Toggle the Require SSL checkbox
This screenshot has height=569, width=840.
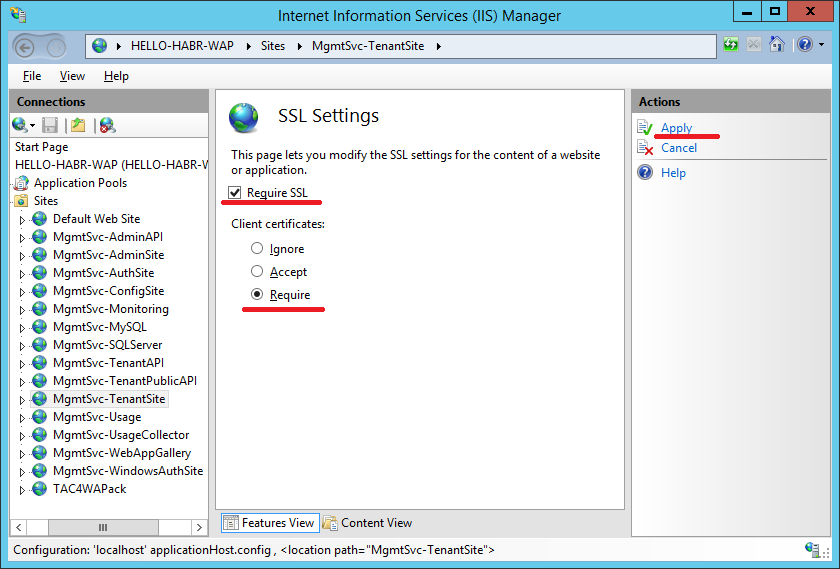coord(235,192)
